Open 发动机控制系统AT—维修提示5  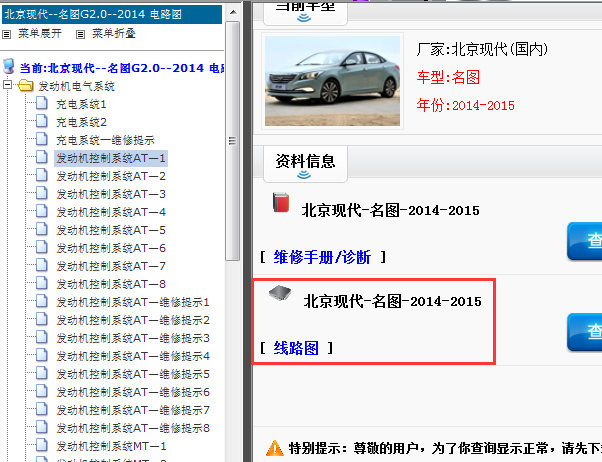(x=133, y=374)
